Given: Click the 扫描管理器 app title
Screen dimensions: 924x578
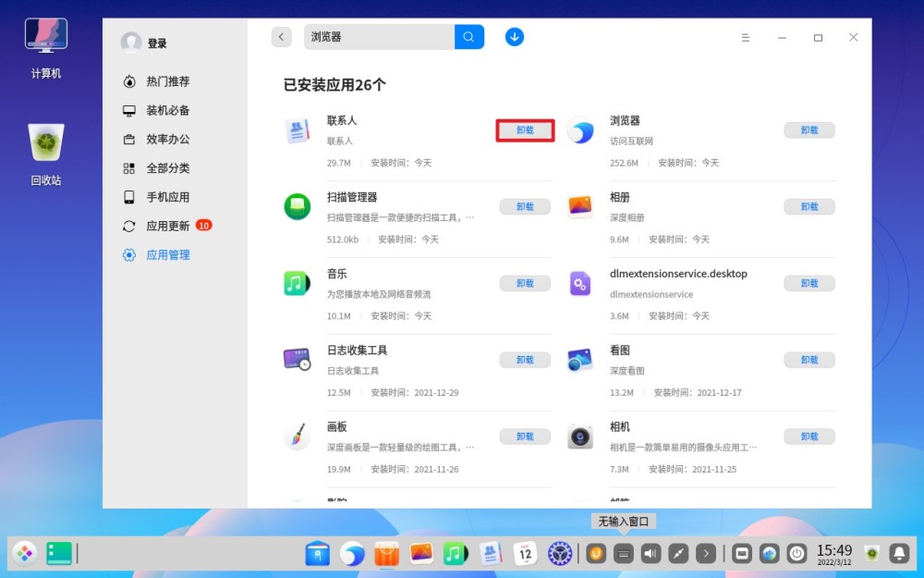Looking at the screenshot, I should pos(352,197).
